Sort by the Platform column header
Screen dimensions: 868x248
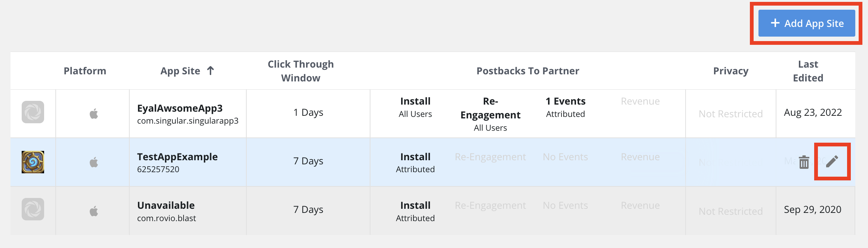click(85, 71)
